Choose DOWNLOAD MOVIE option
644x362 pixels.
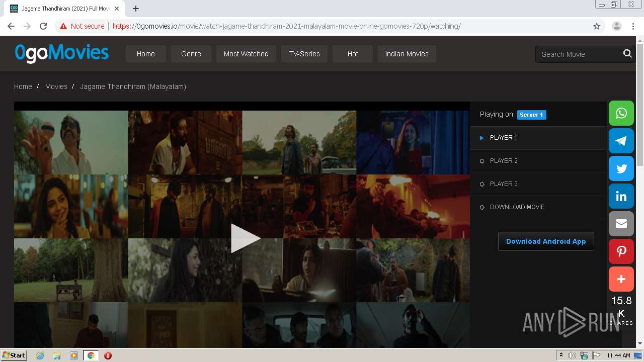tap(538, 207)
